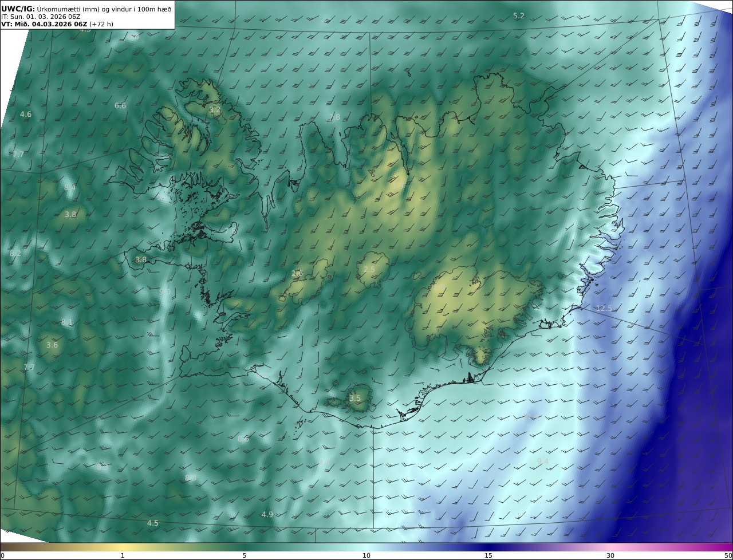This screenshot has height=560, width=733.
Task: Click the 10 tick on the color scale
Action: coord(366,555)
